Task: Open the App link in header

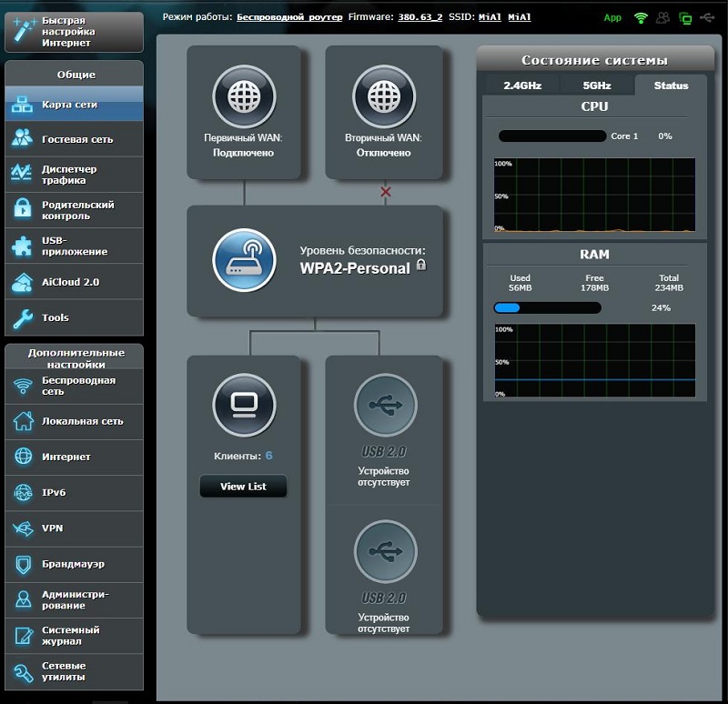Action: click(612, 17)
